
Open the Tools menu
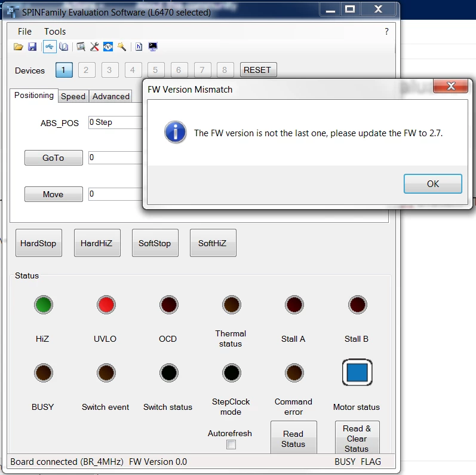click(x=55, y=32)
